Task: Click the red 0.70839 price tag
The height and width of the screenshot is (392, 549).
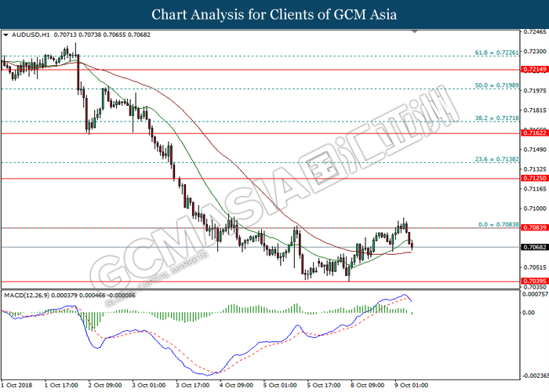Action: point(535,227)
